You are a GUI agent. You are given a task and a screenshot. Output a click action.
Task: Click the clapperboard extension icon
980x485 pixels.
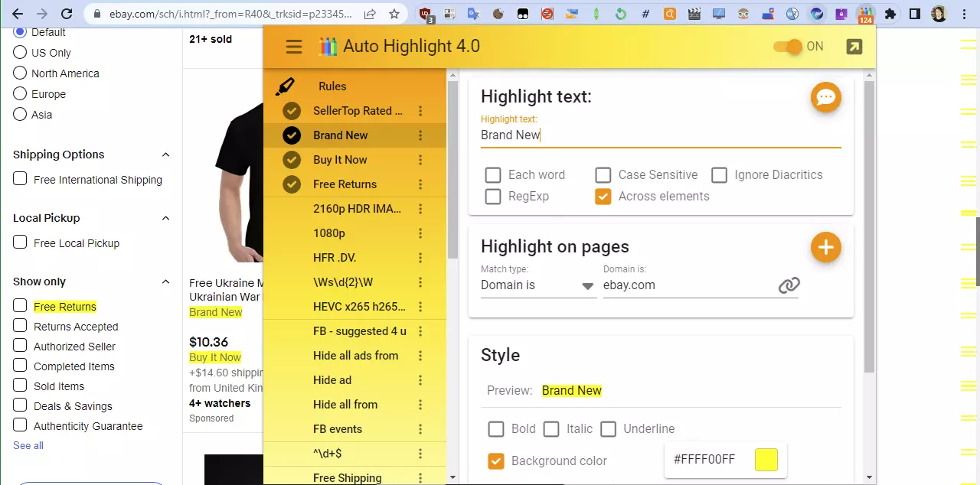point(694,14)
